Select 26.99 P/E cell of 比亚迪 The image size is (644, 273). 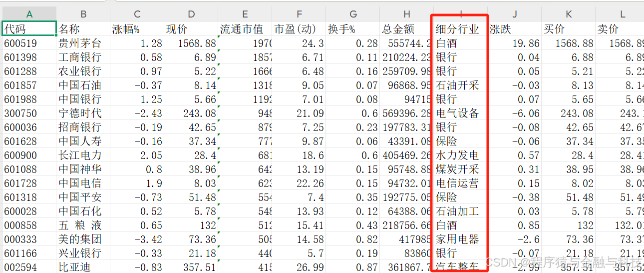299,266
